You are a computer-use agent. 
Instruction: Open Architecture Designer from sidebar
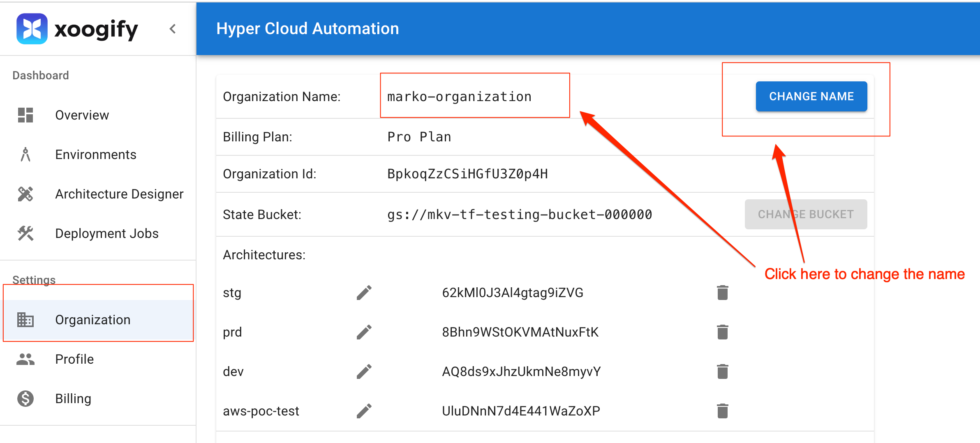tap(119, 194)
